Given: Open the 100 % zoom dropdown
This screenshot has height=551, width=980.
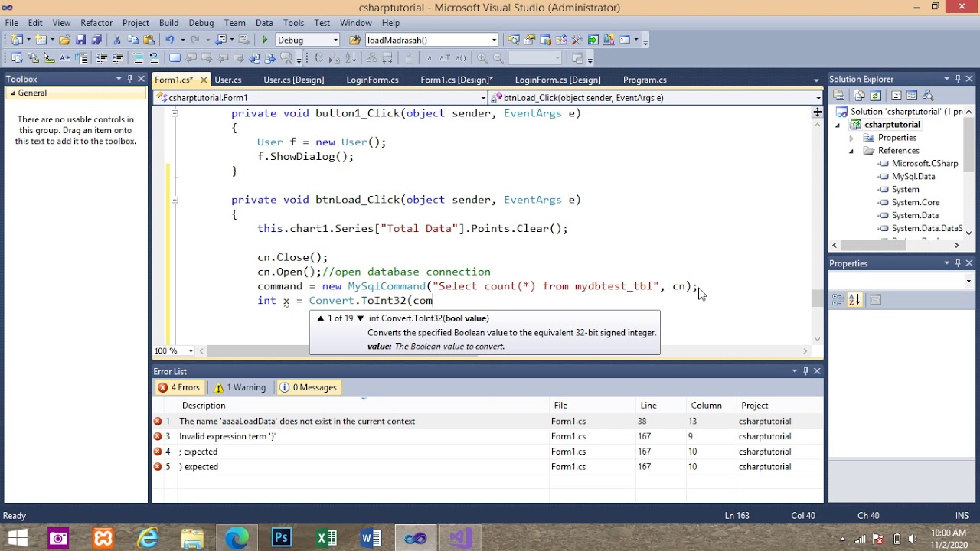Looking at the screenshot, I should [x=191, y=351].
